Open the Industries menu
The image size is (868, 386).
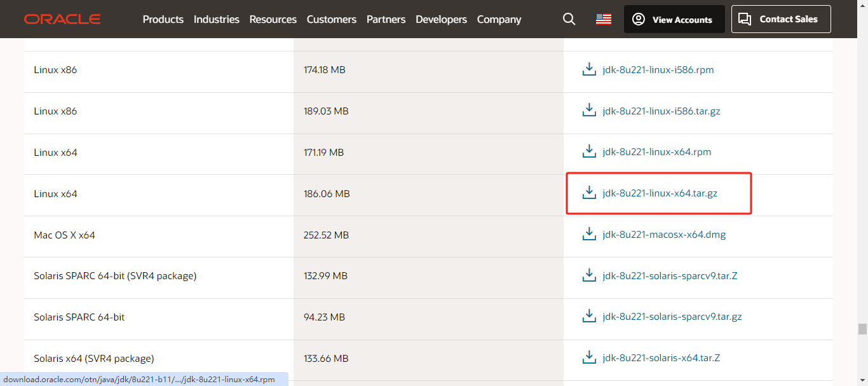tap(216, 19)
